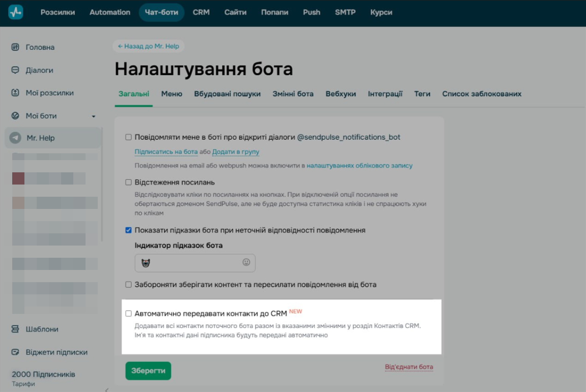Click the Шаблони label in the sidebar
586x392 pixels.
(x=42, y=330)
